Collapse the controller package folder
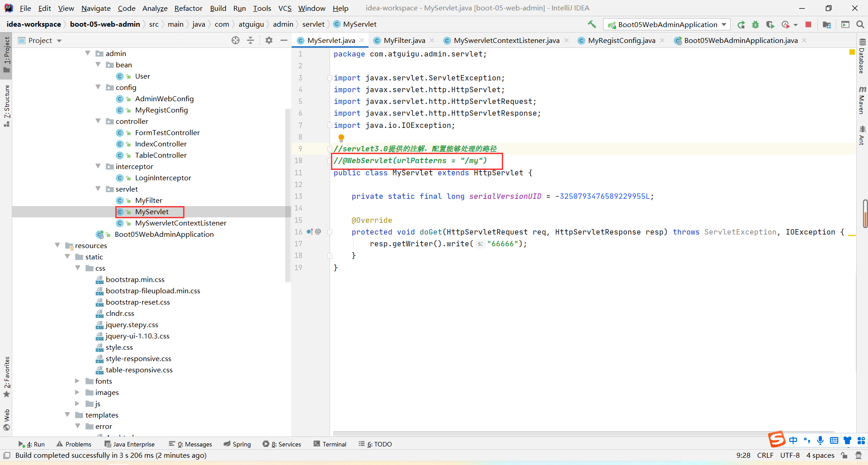This screenshot has width=868, height=465. [x=99, y=121]
